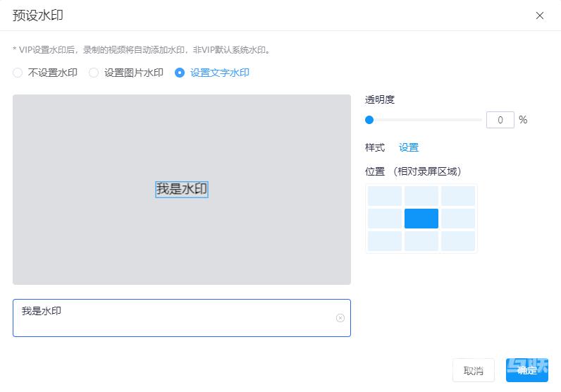Set watermark position to bottom-left cell

pos(385,241)
